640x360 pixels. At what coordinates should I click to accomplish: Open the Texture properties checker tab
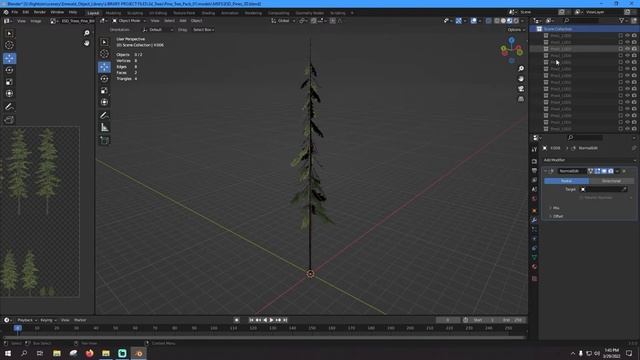[534, 279]
